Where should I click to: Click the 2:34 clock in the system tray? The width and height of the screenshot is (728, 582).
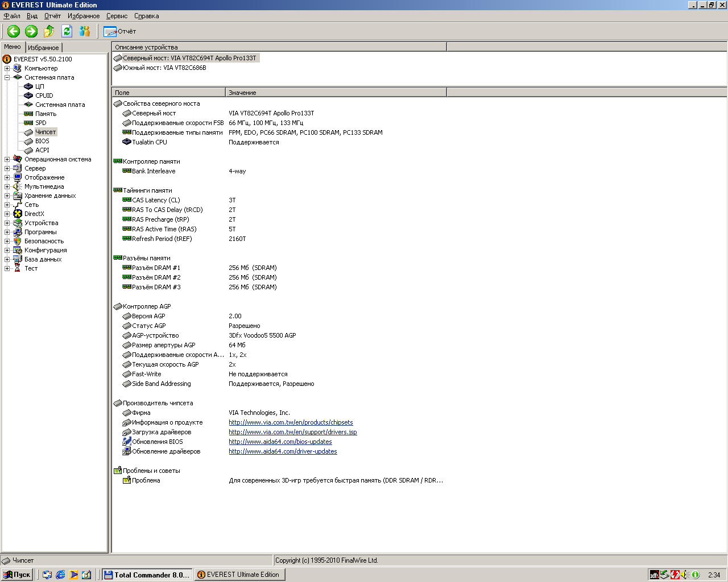(714, 575)
